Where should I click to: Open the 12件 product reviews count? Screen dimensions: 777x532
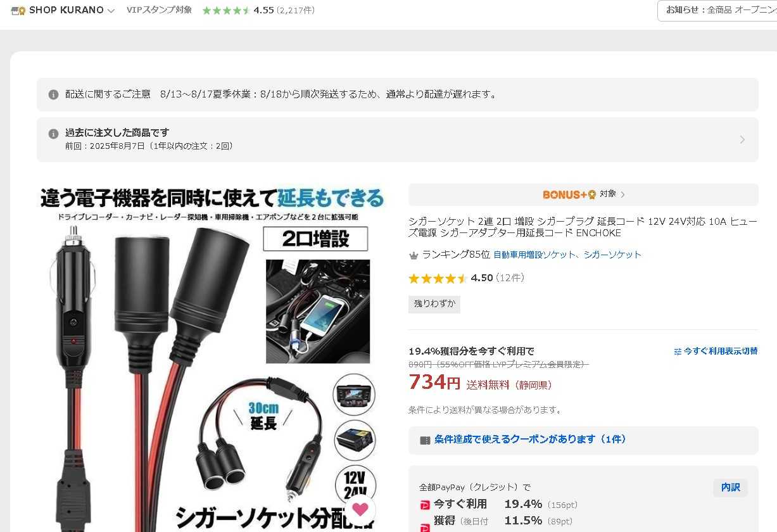tap(510, 278)
